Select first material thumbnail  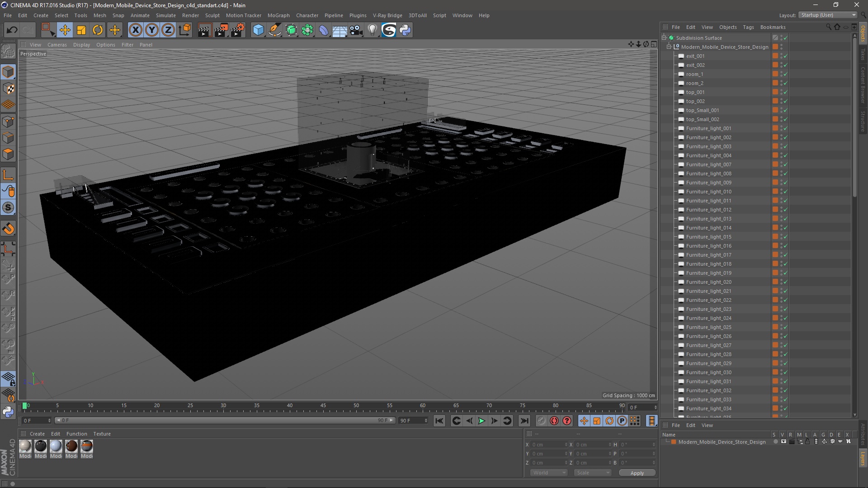pos(25,446)
